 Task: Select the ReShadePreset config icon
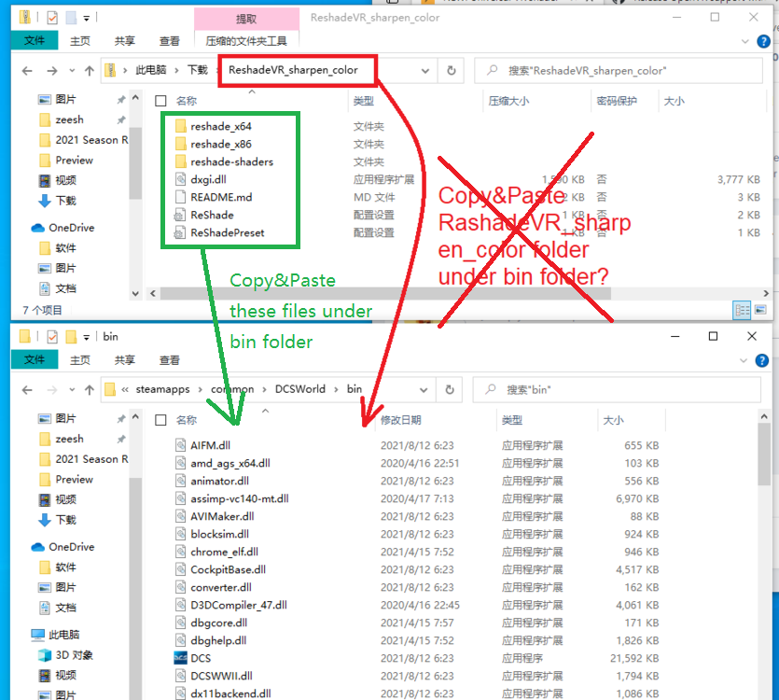click(x=180, y=232)
